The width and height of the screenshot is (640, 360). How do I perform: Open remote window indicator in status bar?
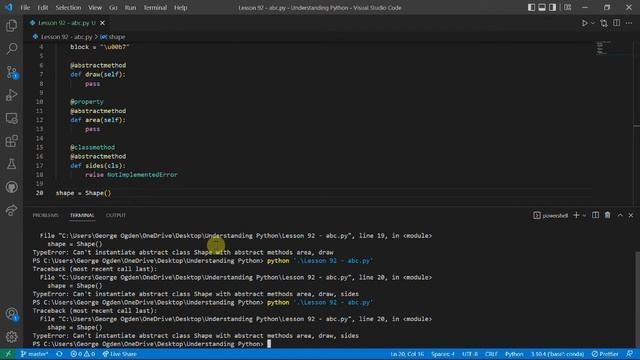8,354
